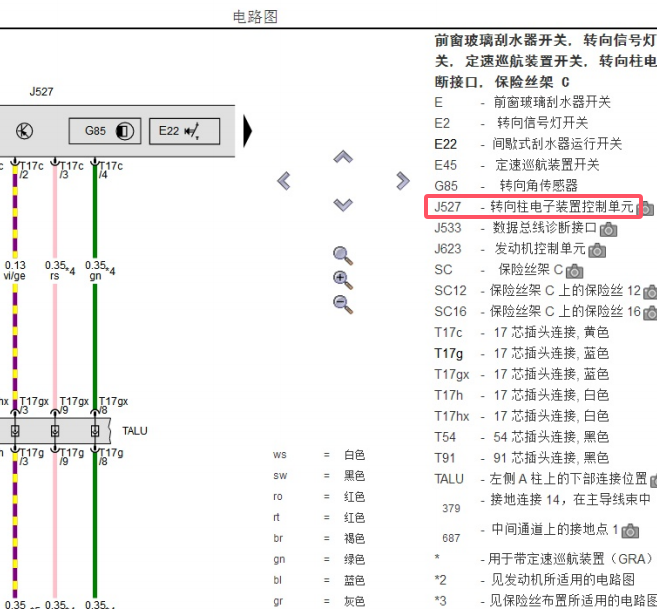Select the T17g legend entry
The width and height of the screenshot is (657, 609).
(522, 353)
